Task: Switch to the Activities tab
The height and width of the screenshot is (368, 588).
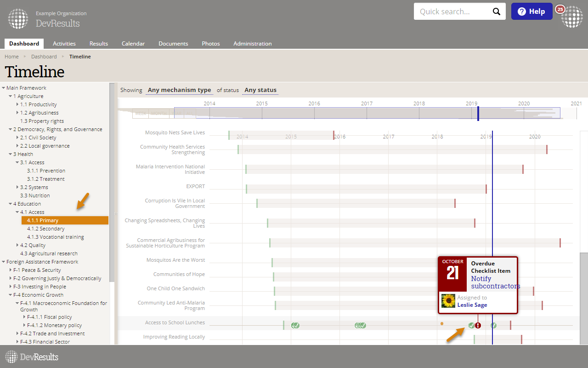Action: click(x=64, y=44)
